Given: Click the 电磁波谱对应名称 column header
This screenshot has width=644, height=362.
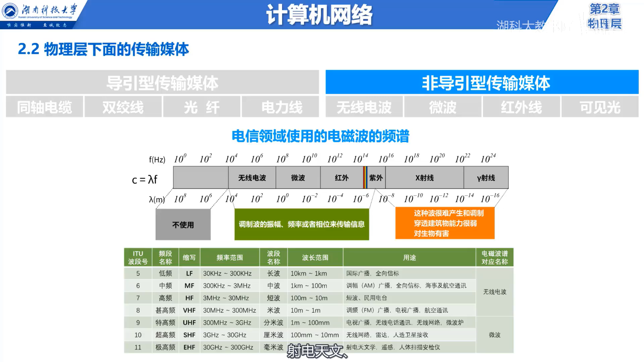Looking at the screenshot, I should coord(495,257).
